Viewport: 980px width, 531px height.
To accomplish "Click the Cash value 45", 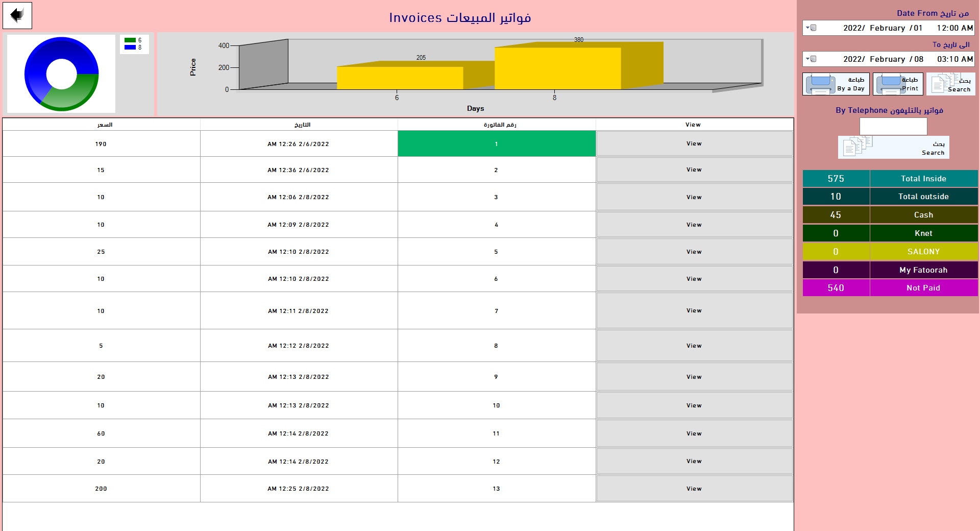I will (x=836, y=215).
